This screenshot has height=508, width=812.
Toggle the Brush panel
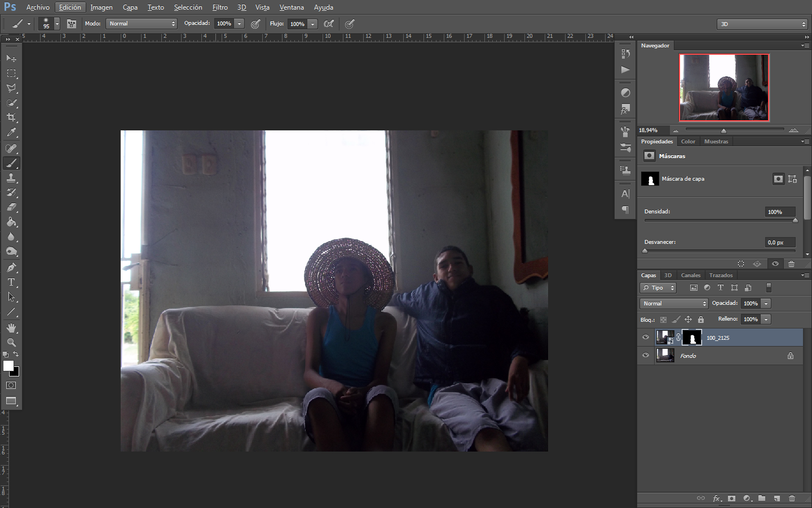click(x=72, y=24)
